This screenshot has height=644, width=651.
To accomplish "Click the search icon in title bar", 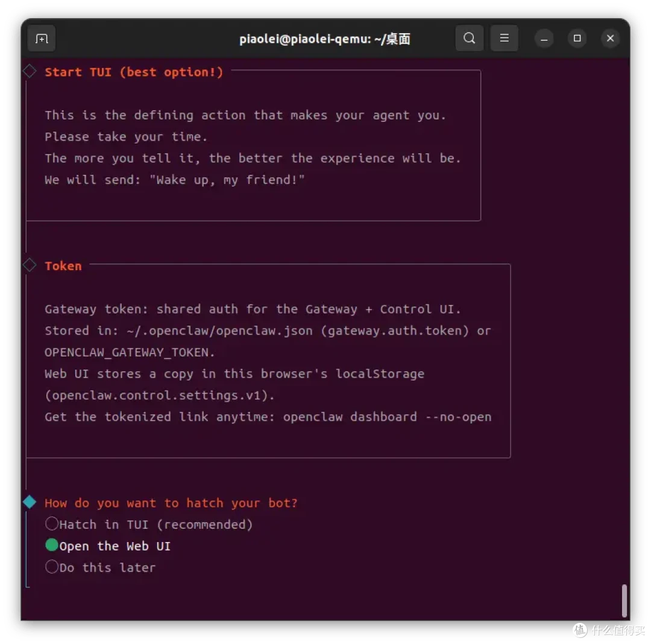I will [x=469, y=39].
